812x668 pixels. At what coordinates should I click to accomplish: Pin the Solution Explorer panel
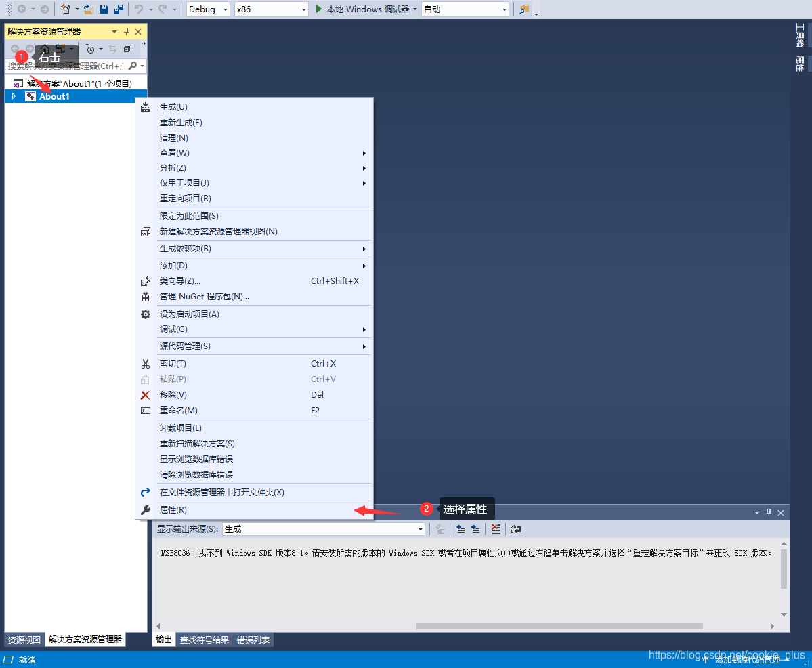(x=127, y=32)
